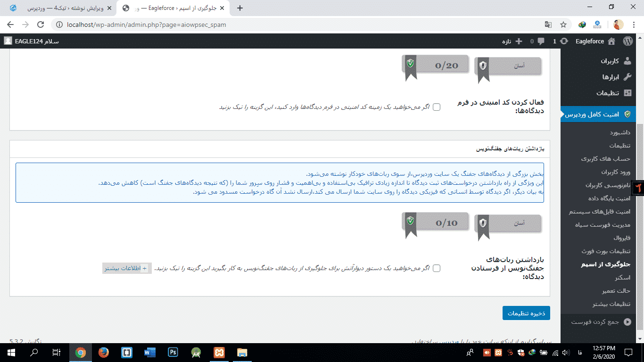
Task: Click the بازداشتن ربات‌های جفنگ‌نویس section heading
Action: 511,149
